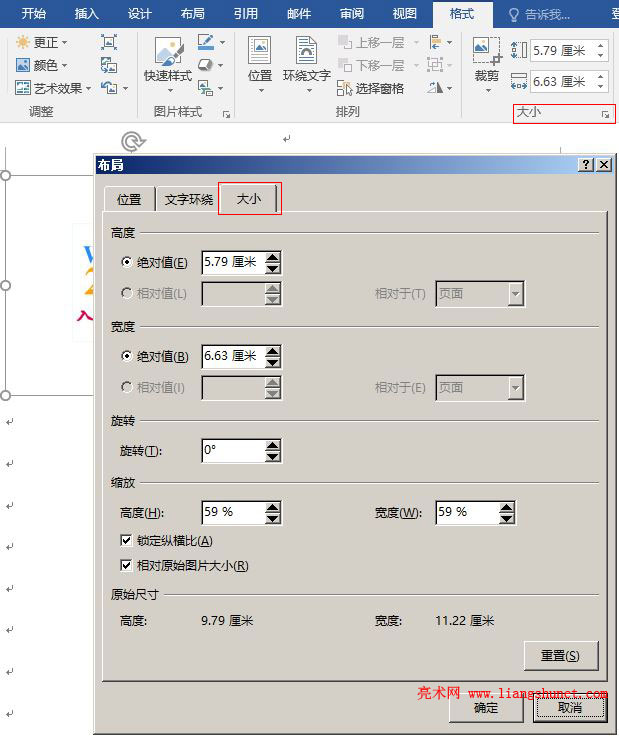Viewport: 619px width, 738px height.
Task: Expand Picture Effects dropdown arrow
Action: click(220, 65)
